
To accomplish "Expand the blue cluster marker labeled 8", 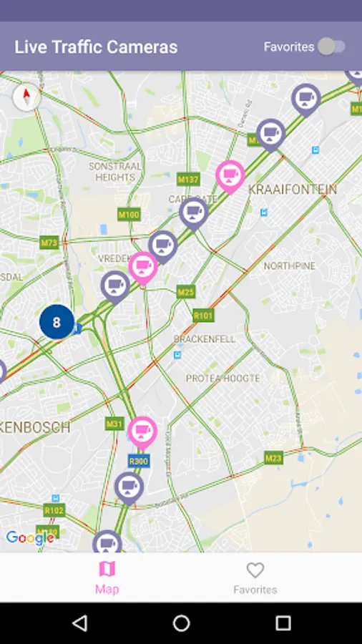I will coord(57,322).
